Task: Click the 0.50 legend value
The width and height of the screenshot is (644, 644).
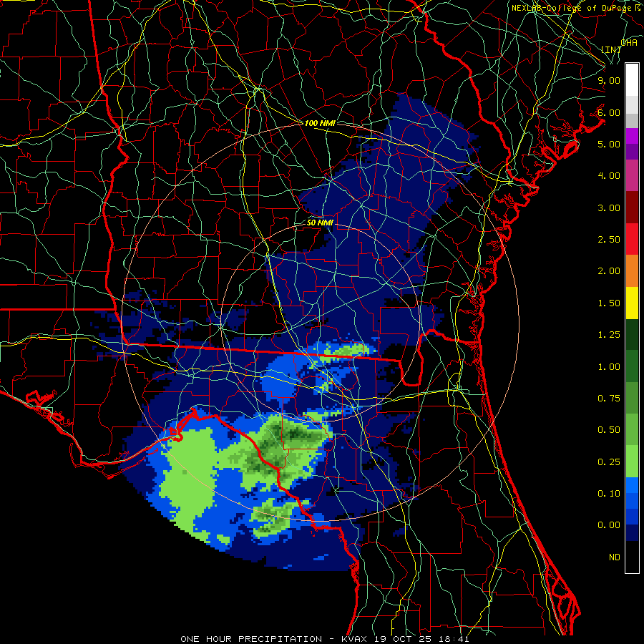Action: pos(609,430)
